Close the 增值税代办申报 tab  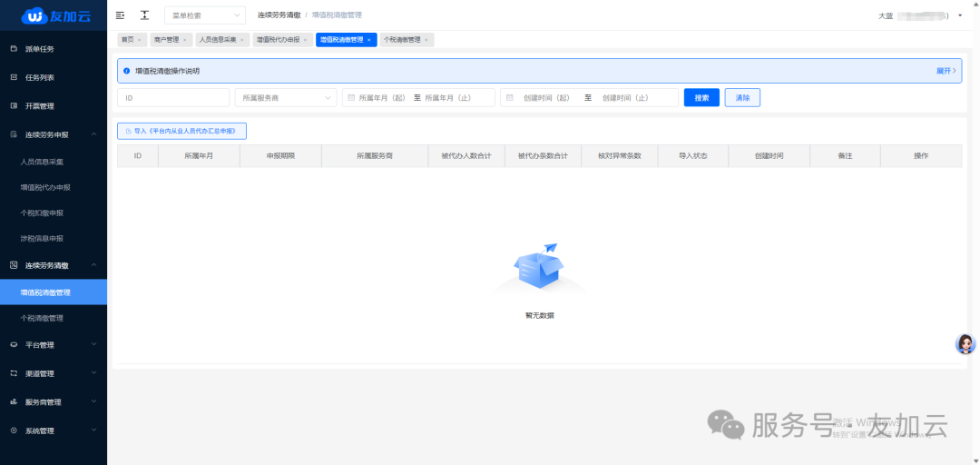point(305,40)
